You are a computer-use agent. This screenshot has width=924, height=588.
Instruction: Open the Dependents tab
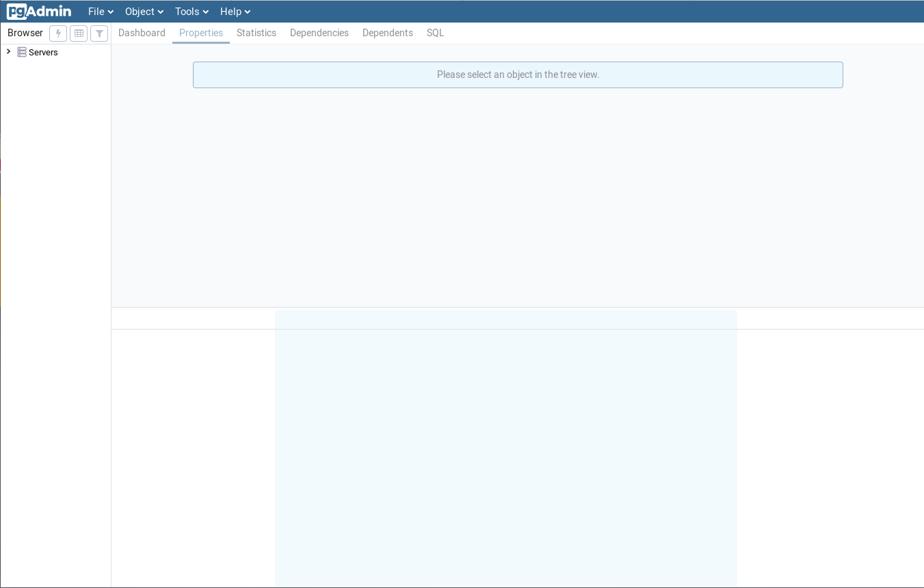[387, 32]
